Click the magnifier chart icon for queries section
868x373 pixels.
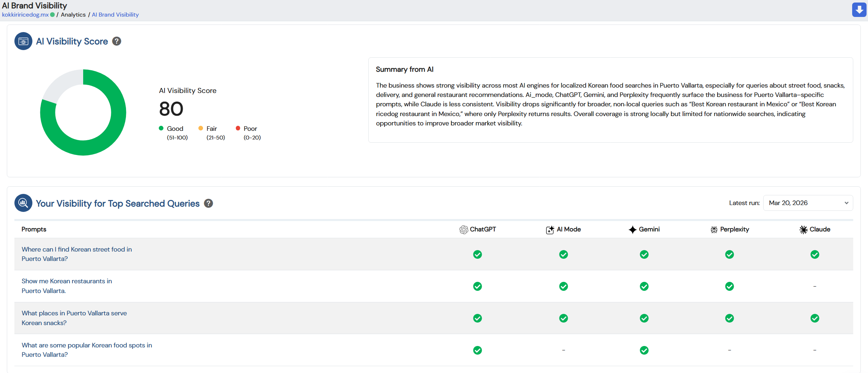[x=23, y=203]
